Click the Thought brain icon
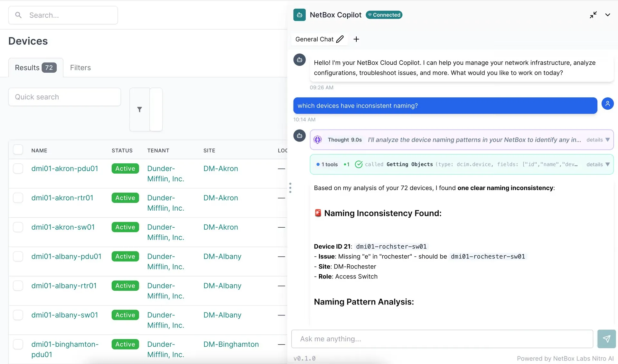Image resolution: width=618 pixels, height=364 pixels. (318, 140)
